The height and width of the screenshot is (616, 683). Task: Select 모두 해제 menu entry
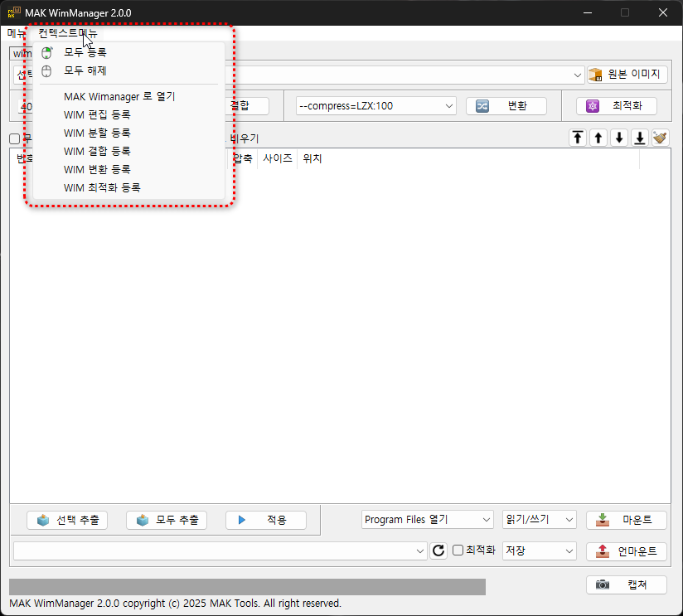pyautogui.click(x=129, y=71)
